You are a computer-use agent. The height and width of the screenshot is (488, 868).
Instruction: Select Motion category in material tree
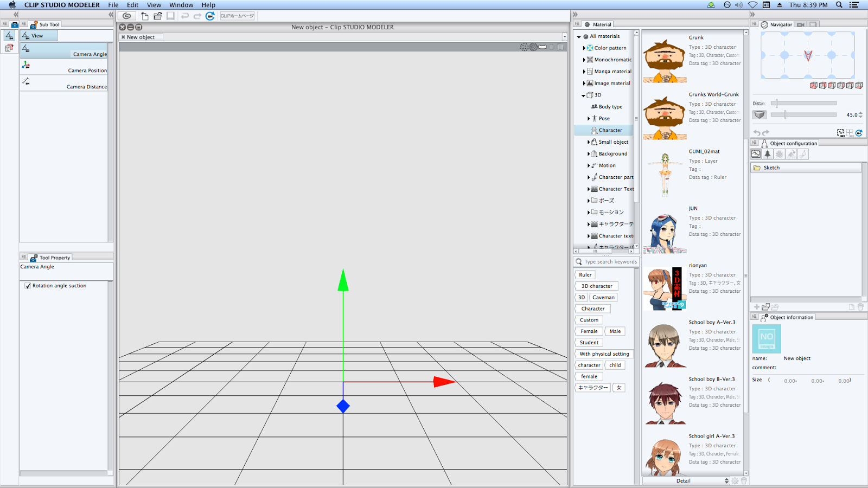(607, 166)
